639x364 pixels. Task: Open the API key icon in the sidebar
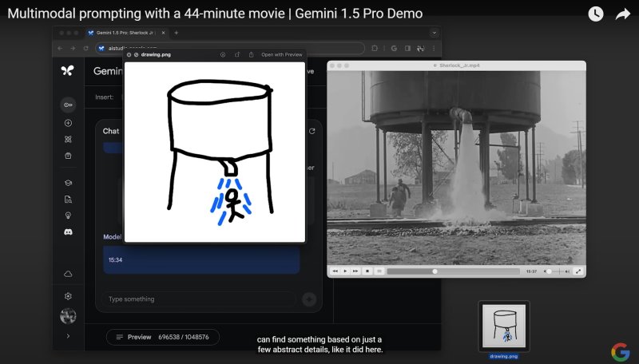68,105
